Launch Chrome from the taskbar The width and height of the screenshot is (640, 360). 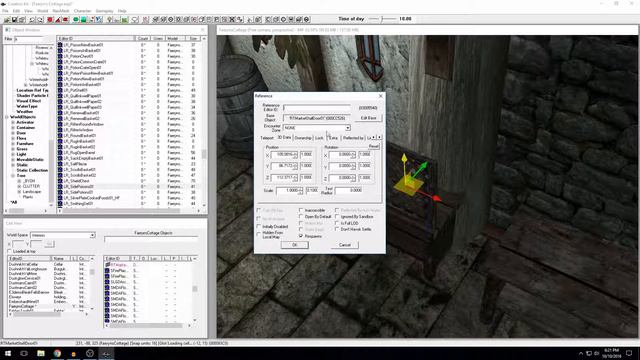[57, 353]
